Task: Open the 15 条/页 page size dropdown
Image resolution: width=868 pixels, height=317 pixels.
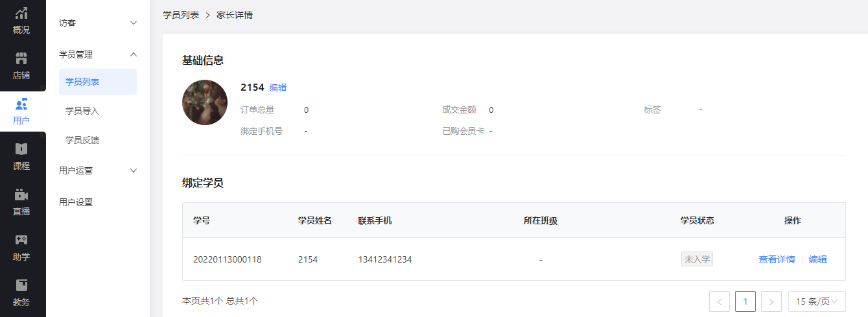Action: point(817,301)
